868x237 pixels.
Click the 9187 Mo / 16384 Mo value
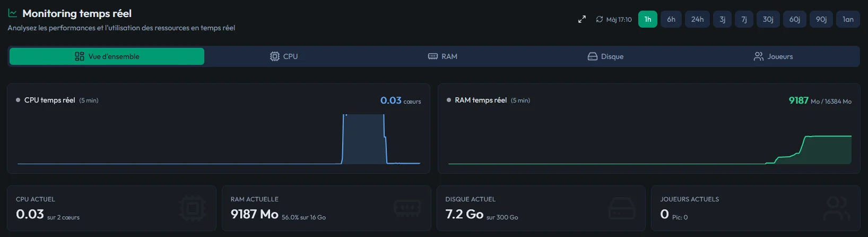click(x=820, y=100)
